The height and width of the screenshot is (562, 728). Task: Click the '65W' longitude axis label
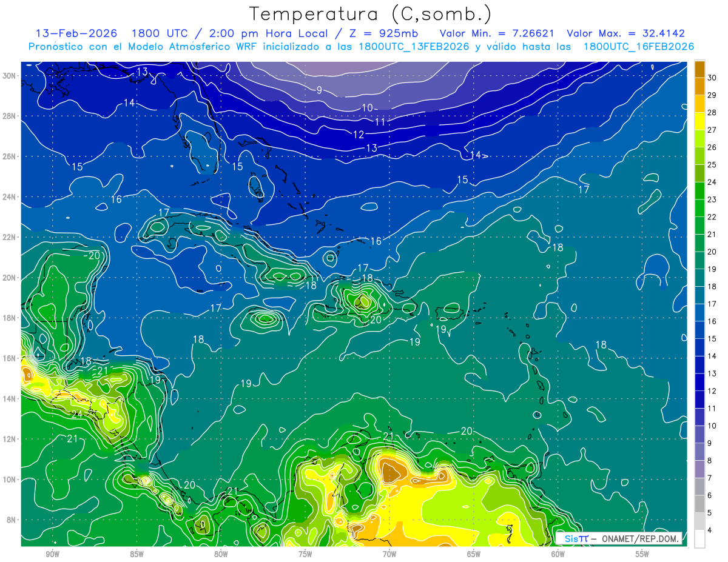pyautogui.click(x=474, y=554)
